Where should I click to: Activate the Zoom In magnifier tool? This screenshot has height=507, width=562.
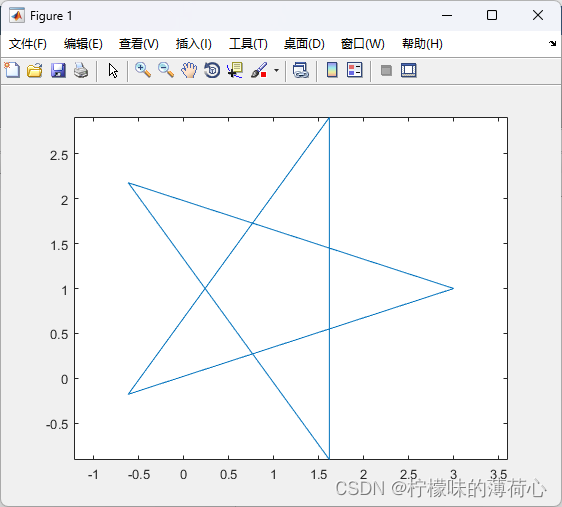(143, 70)
